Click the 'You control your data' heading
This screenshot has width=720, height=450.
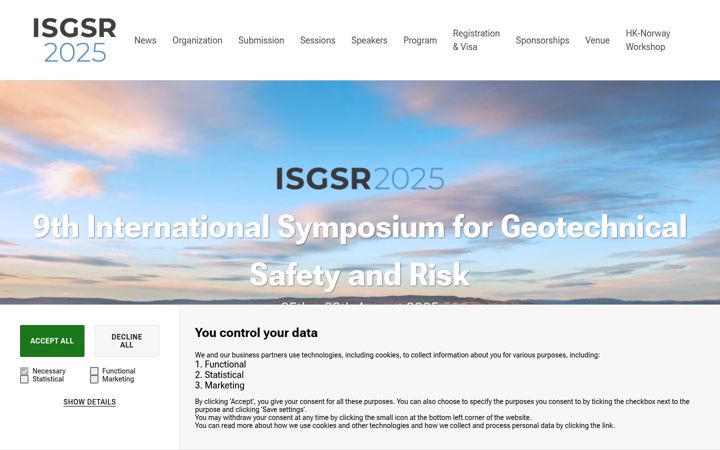click(x=256, y=333)
